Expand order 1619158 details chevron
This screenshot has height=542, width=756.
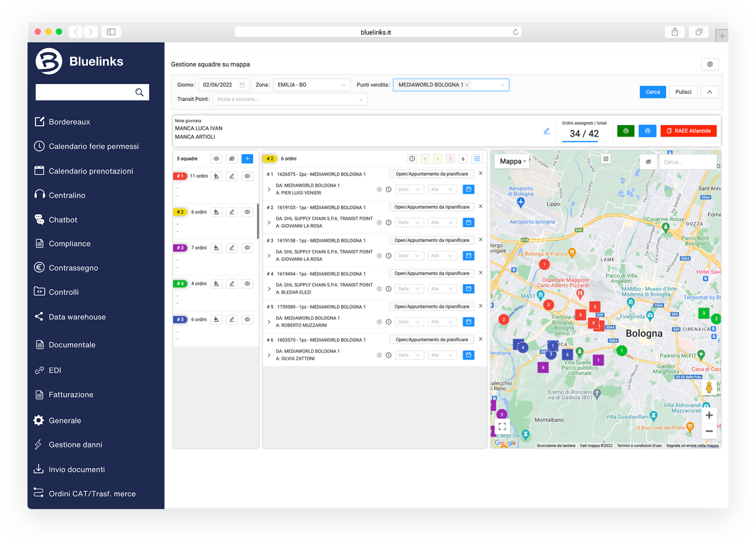tap(269, 256)
